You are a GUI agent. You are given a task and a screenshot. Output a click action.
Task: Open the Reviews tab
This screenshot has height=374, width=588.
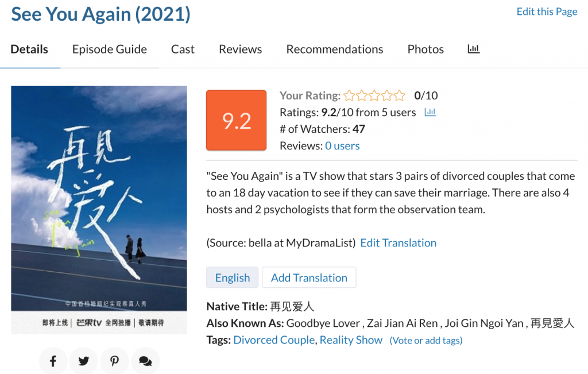pyautogui.click(x=241, y=49)
